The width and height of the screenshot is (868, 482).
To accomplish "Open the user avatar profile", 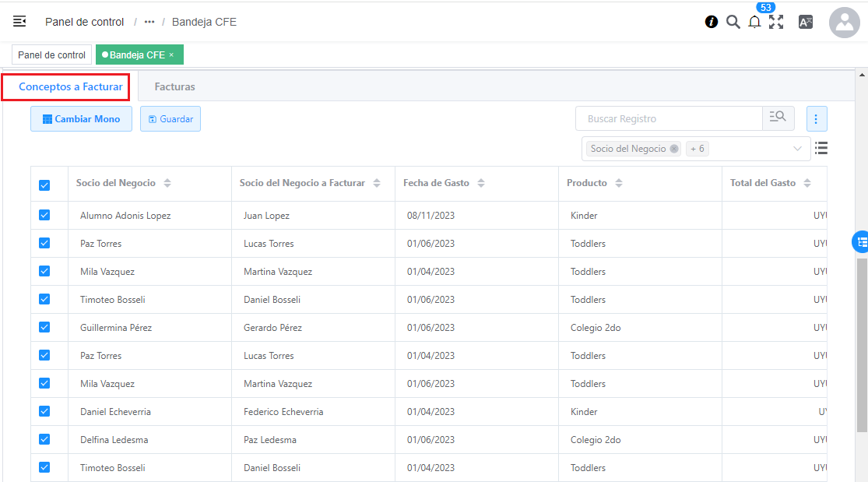I will click(x=844, y=23).
